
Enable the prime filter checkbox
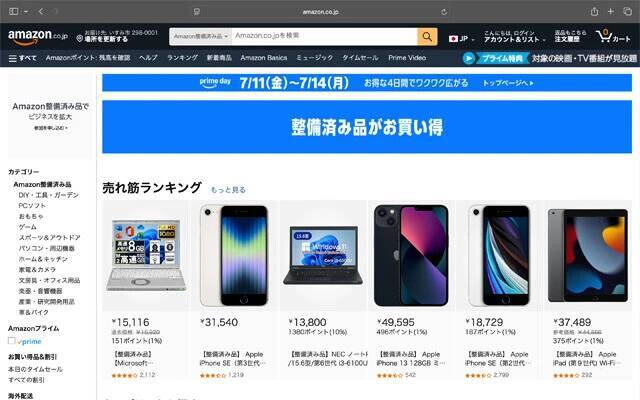click(11, 341)
